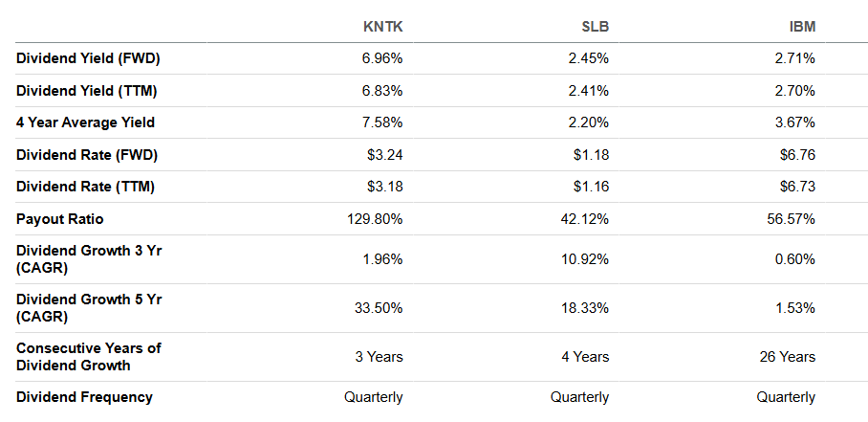868x422 pixels.
Task: Click Dividend Growth 3 Yr (CAGR) label
Action: pos(89,259)
